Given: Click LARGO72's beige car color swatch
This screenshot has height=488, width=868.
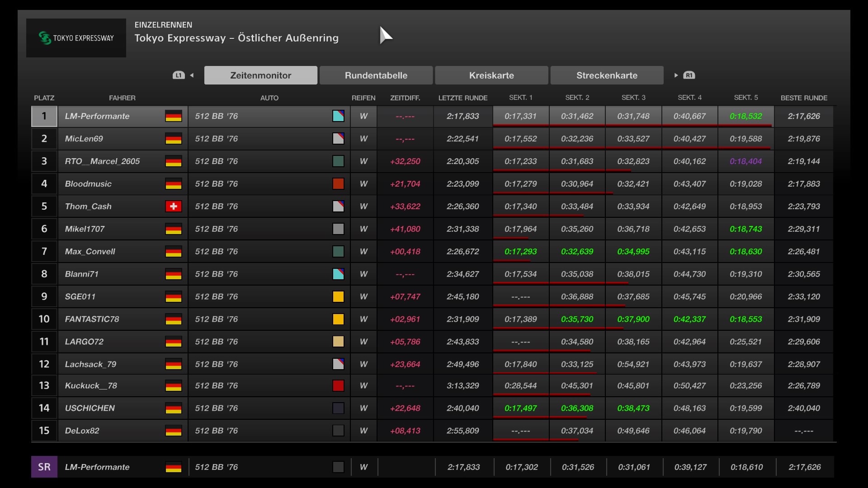Looking at the screenshot, I should tap(338, 342).
